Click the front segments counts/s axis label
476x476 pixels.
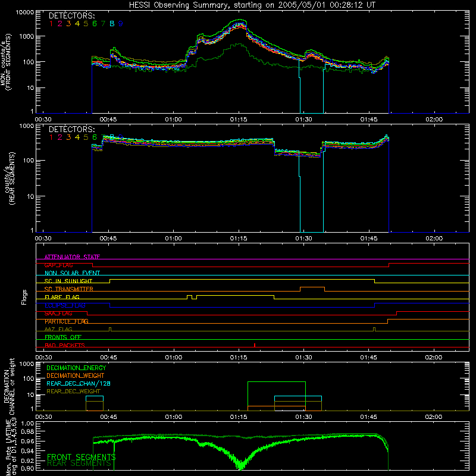point(6,62)
